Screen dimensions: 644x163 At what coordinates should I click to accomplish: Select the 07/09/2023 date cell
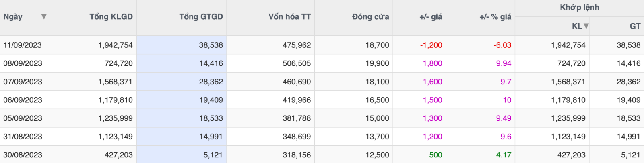point(23,82)
